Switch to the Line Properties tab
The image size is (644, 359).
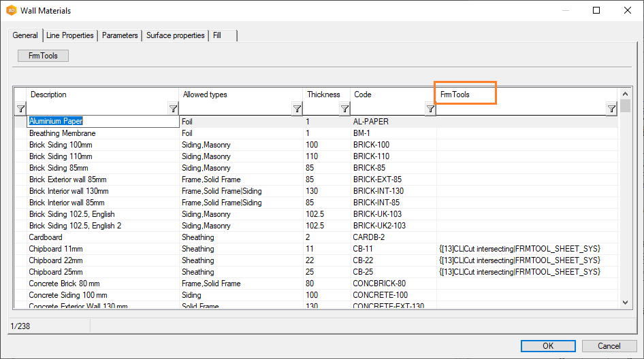(69, 35)
